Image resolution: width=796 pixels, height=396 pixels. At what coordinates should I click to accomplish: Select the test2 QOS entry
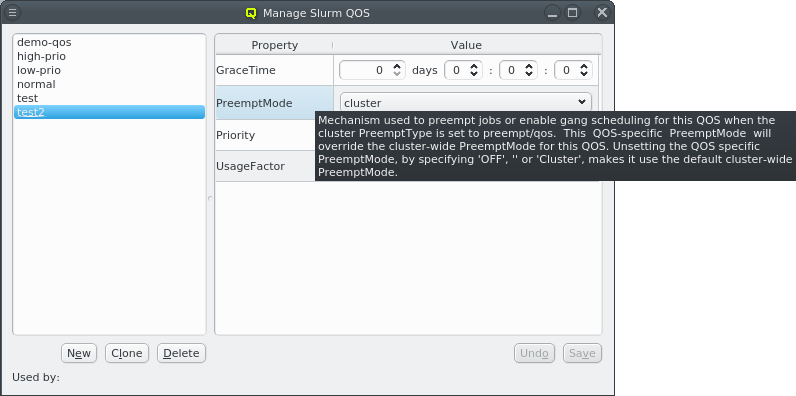click(109, 112)
